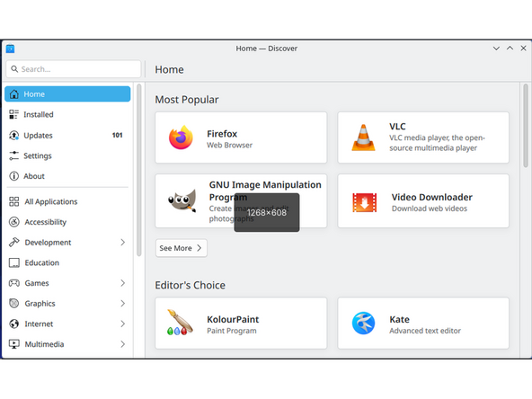Click the sidebar vertical scrollbar
Viewport: 532px width, 399px height.
coord(138,170)
